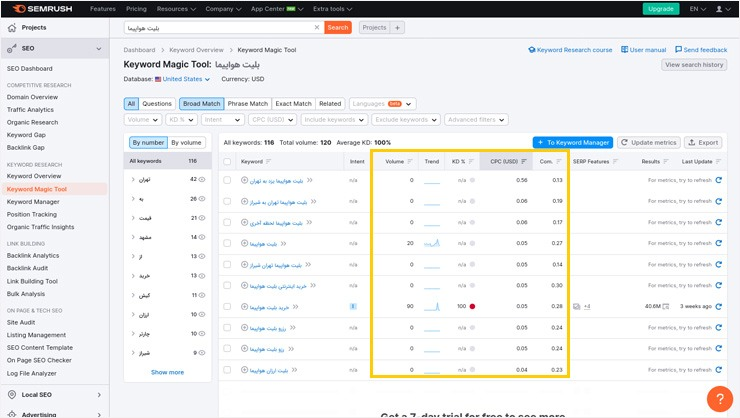Select the Phrase Match tab
The height and width of the screenshot is (418, 740).
tap(248, 104)
